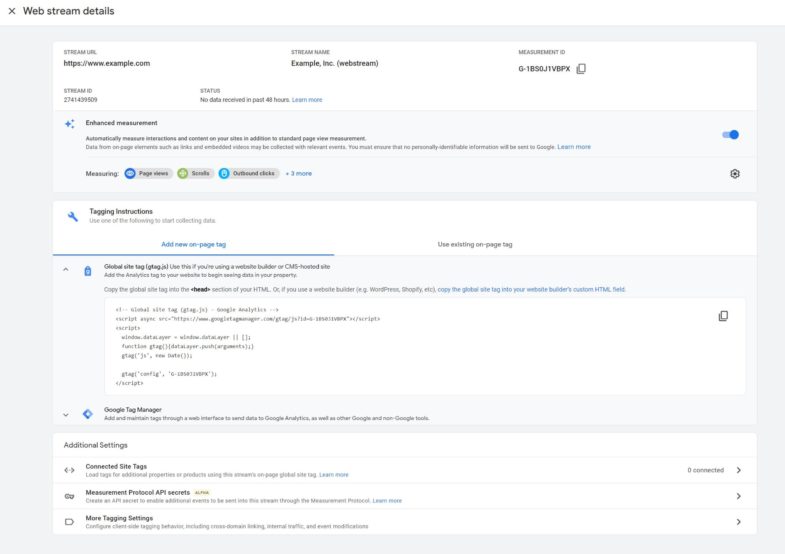Click the Google Tag Manager diamond icon

(88, 414)
